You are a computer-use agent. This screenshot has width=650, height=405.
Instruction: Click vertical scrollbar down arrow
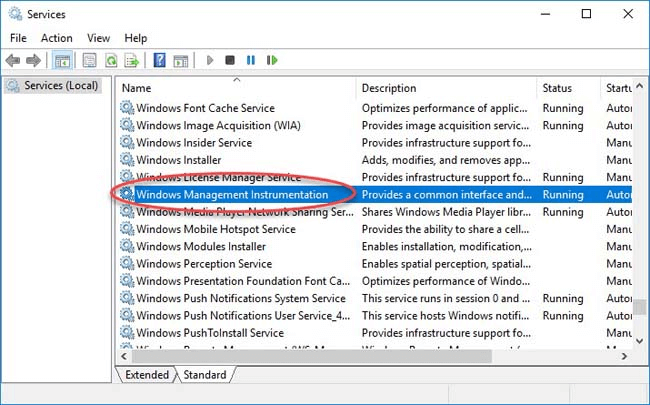point(640,341)
